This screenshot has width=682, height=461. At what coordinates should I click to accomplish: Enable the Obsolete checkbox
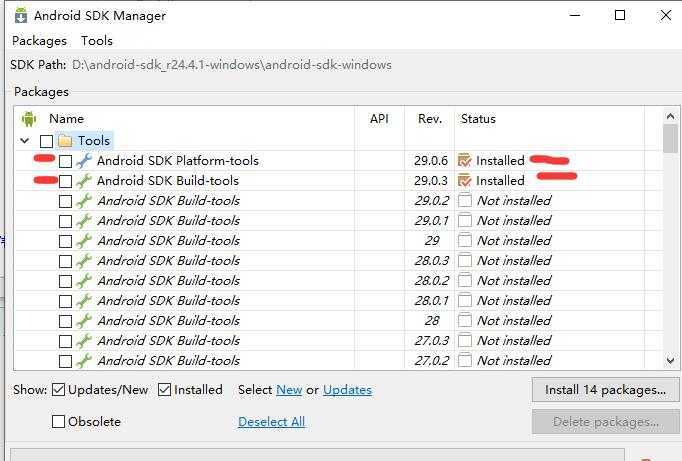coord(59,422)
